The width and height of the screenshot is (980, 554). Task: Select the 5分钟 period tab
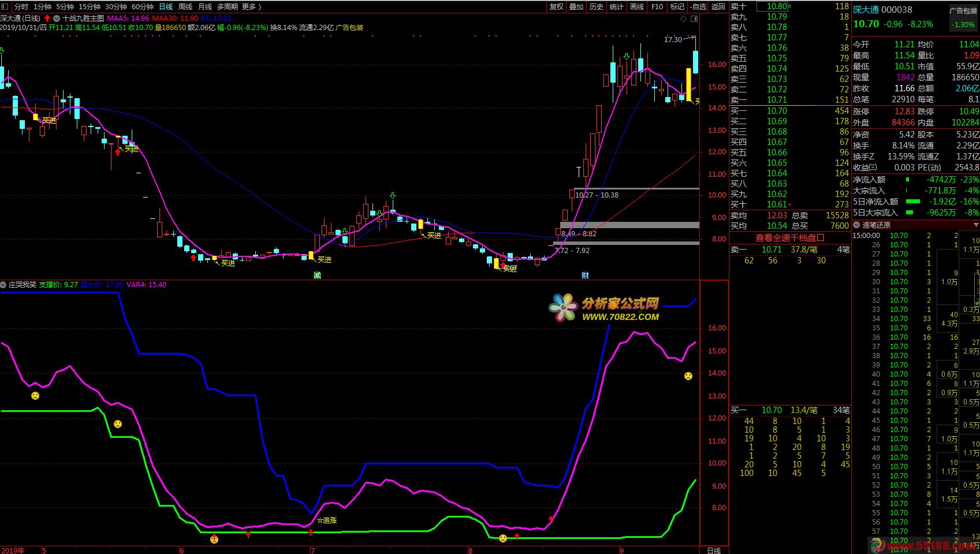point(65,6)
